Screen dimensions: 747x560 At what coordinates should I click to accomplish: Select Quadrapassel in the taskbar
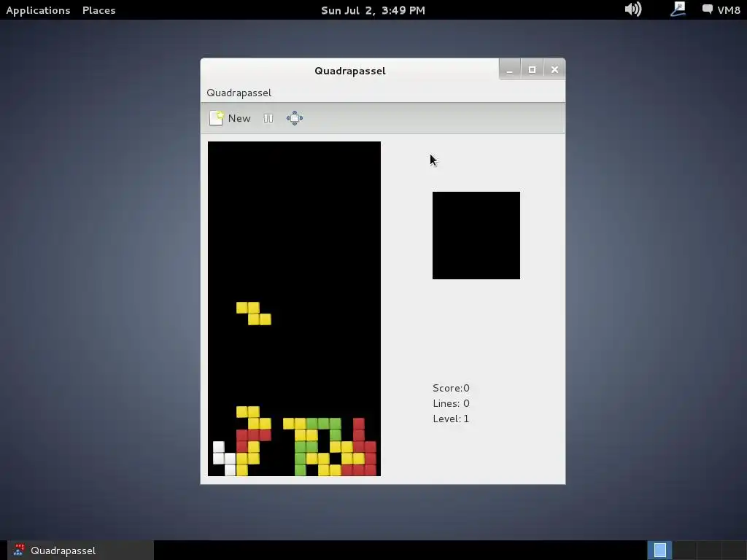(x=80, y=551)
